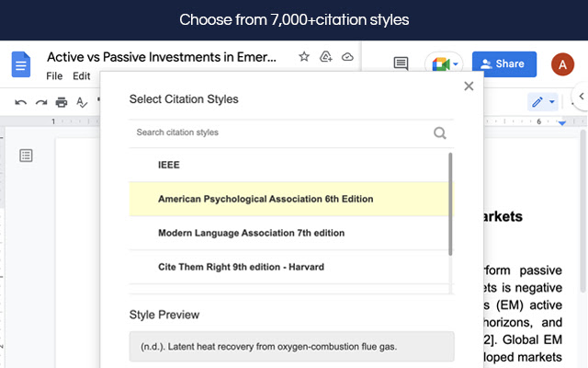Open the Edit menu
588x368 pixels.
pyautogui.click(x=82, y=76)
